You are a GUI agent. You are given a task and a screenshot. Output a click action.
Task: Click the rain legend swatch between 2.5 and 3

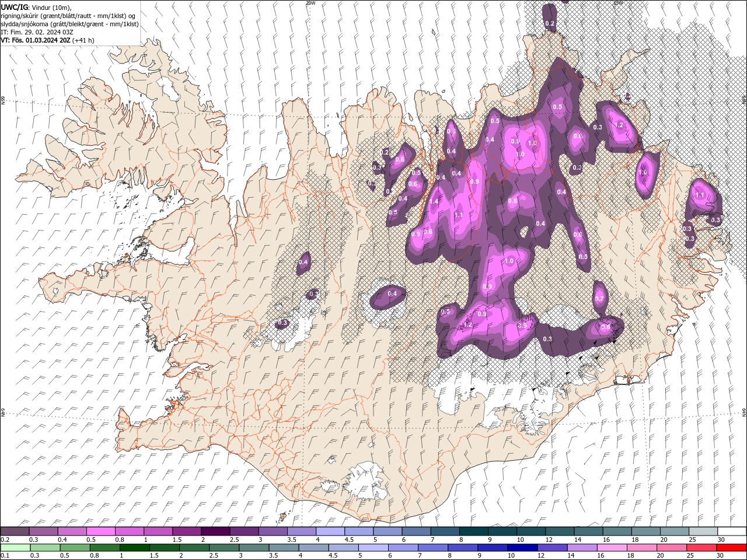pyautogui.click(x=224, y=548)
